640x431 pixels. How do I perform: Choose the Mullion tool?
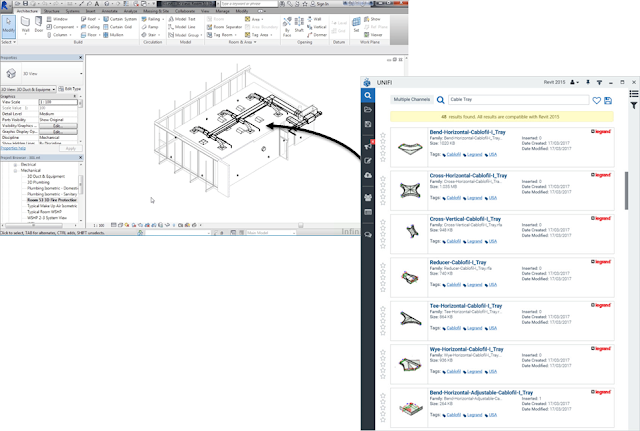click(113, 35)
